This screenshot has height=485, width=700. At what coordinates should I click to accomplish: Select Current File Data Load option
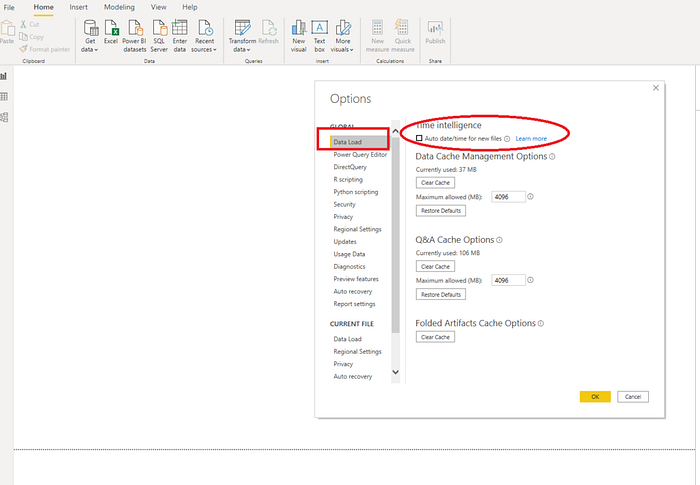pyautogui.click(x=347, y=339)
